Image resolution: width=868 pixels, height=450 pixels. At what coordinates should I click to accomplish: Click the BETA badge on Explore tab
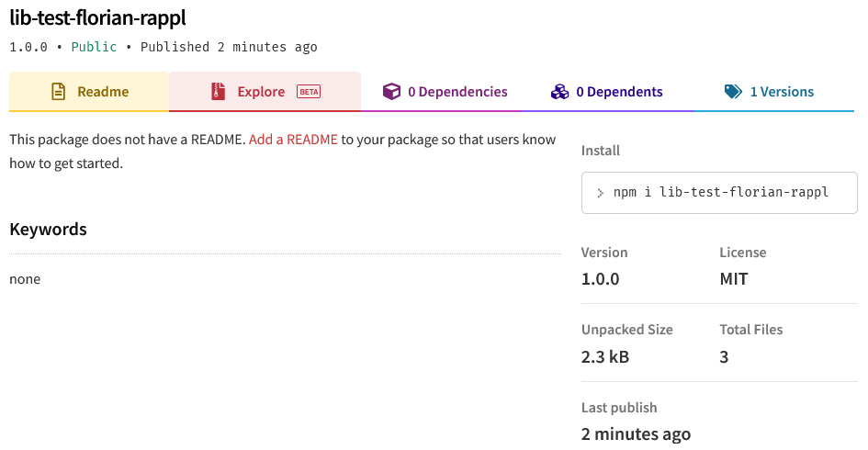(309, 92)
